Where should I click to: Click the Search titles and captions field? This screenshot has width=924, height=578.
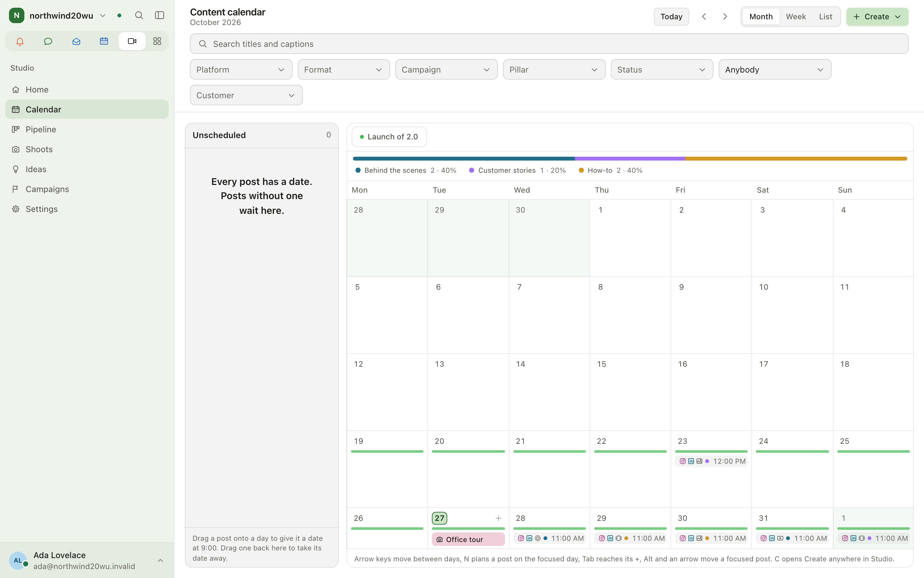(549, 44)
